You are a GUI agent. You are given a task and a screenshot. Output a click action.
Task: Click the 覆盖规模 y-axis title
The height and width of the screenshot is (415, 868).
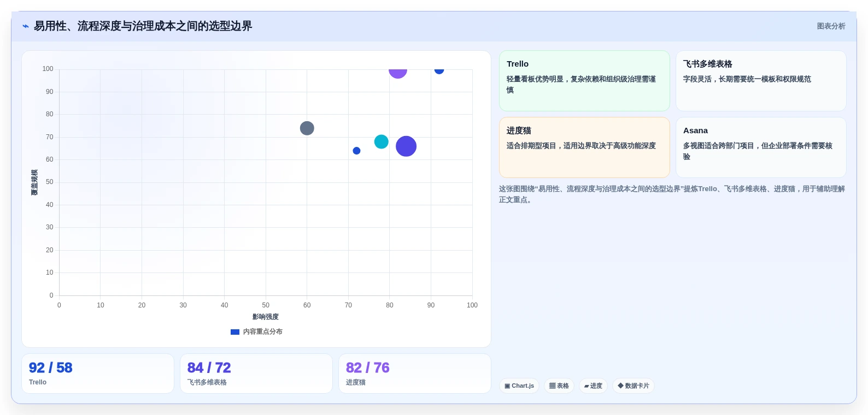(34, 182)
